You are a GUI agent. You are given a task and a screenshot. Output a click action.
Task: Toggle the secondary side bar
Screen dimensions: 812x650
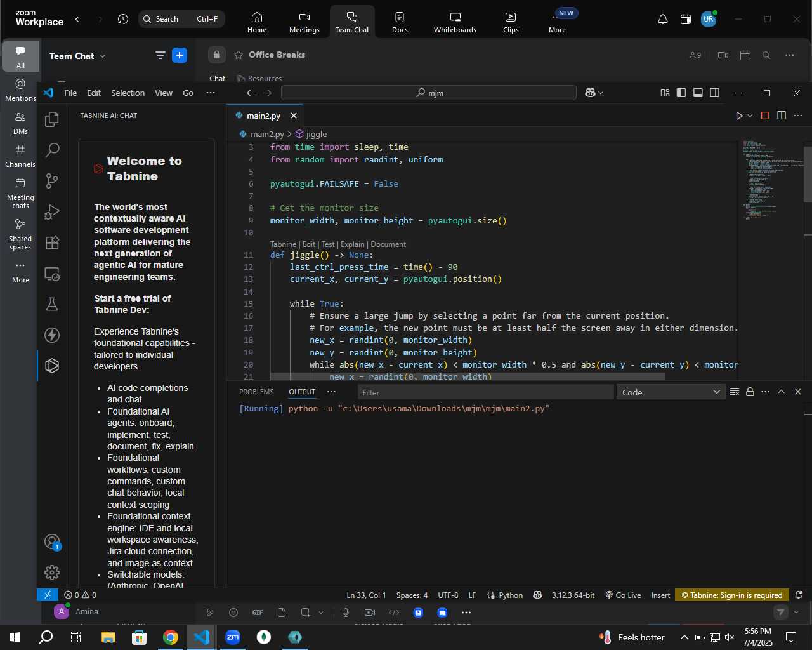pos(715,93)
